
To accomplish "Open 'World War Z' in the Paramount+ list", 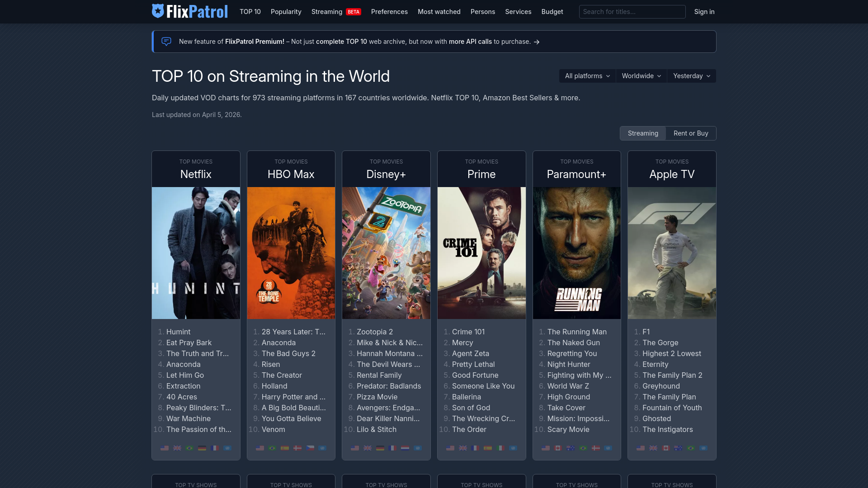I will point(568,386).
